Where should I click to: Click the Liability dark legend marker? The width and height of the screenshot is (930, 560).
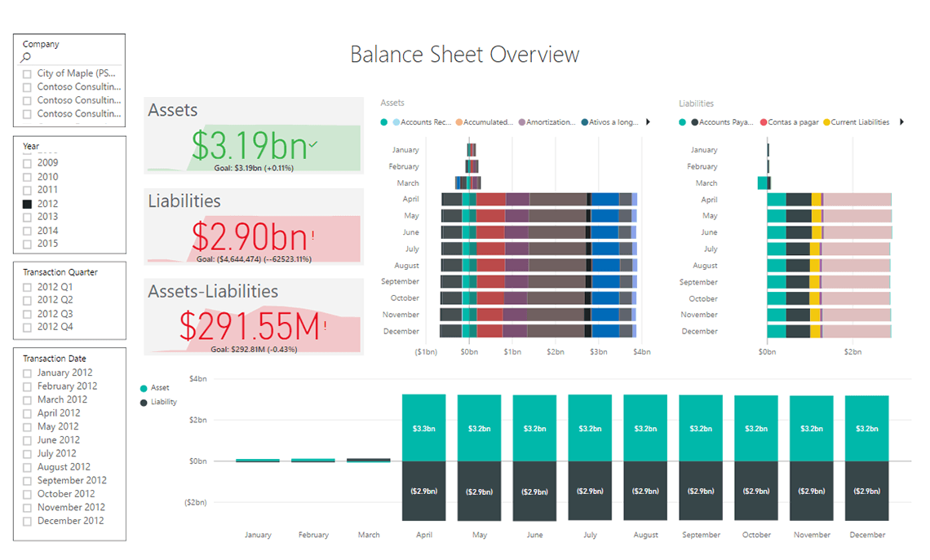[144, 403]
